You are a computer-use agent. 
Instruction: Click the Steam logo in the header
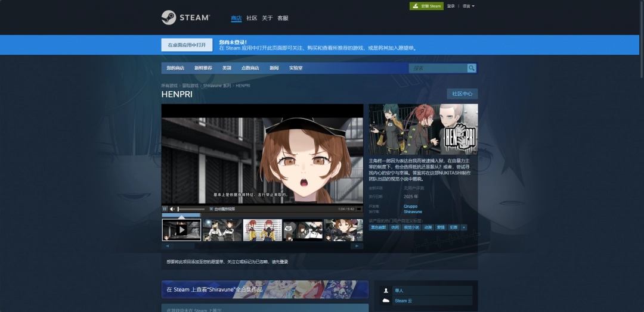point(185,18)
